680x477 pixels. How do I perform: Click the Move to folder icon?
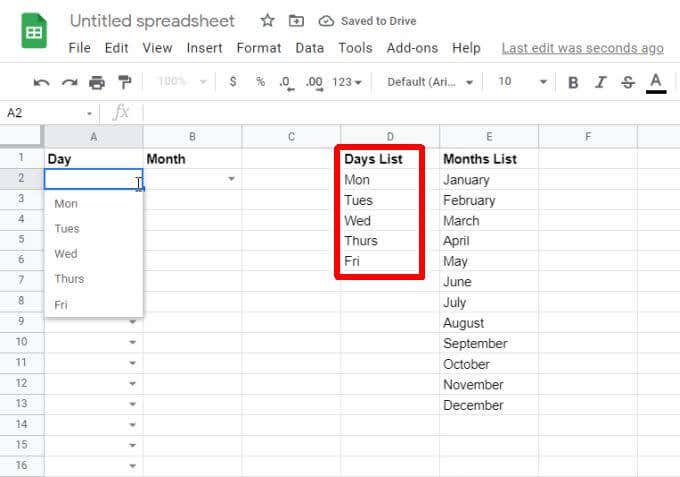[296, 21]
